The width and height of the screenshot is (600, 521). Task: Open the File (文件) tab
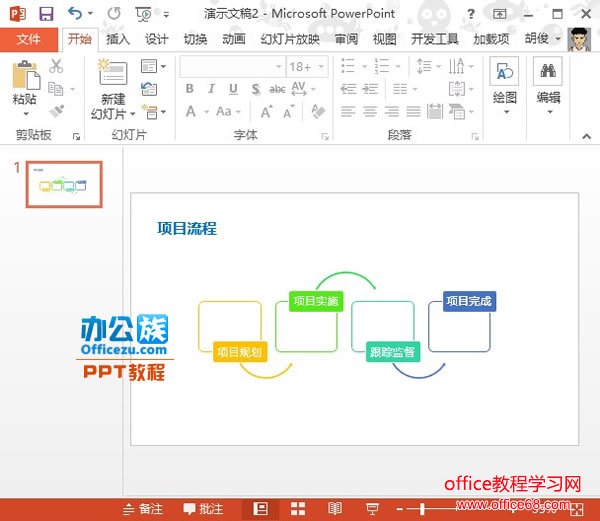tap(28, 39)
